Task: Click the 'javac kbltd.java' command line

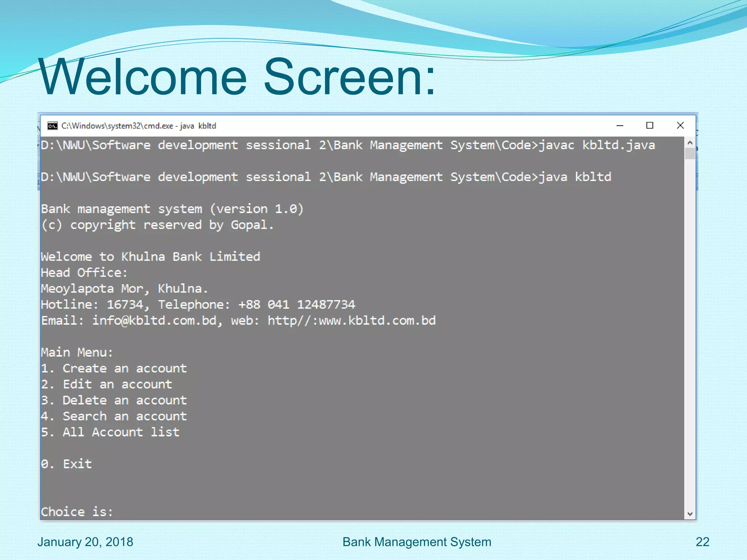Action: (x=348, y=145)
